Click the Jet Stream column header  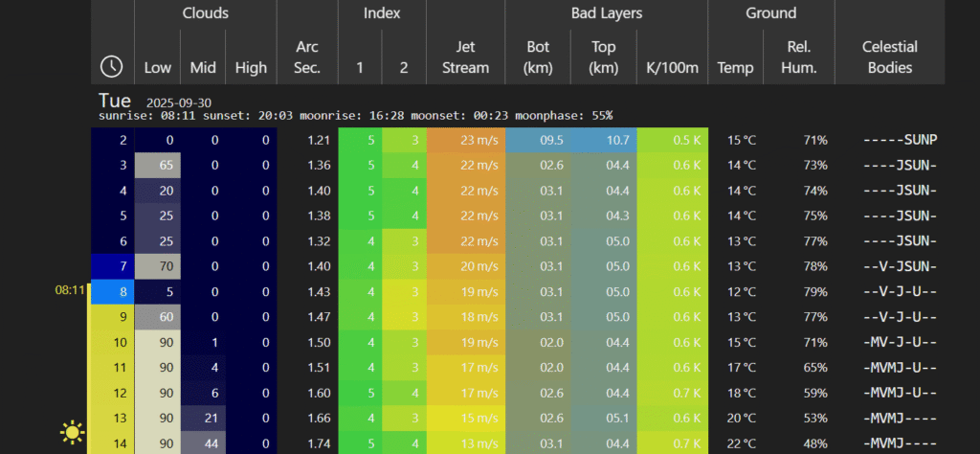(465, 57)
